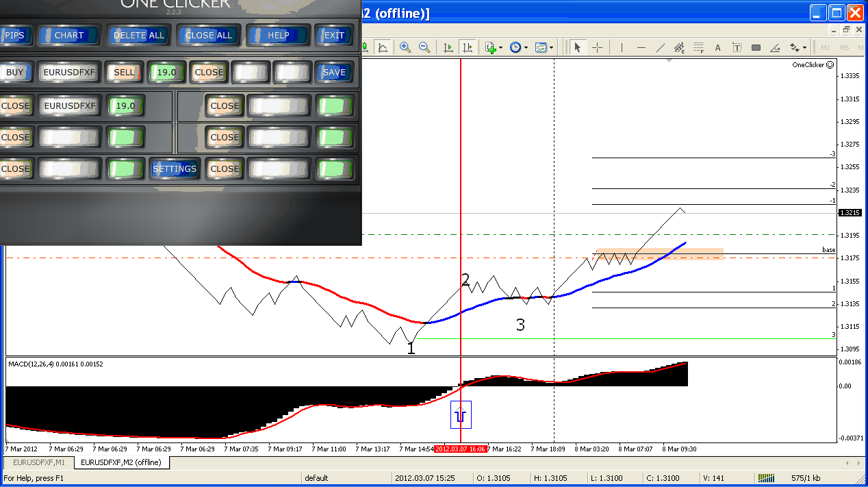The image size is (868, 487).
Task: Click the green 19.0 lot field beside SELL
Action: [166, 72]
